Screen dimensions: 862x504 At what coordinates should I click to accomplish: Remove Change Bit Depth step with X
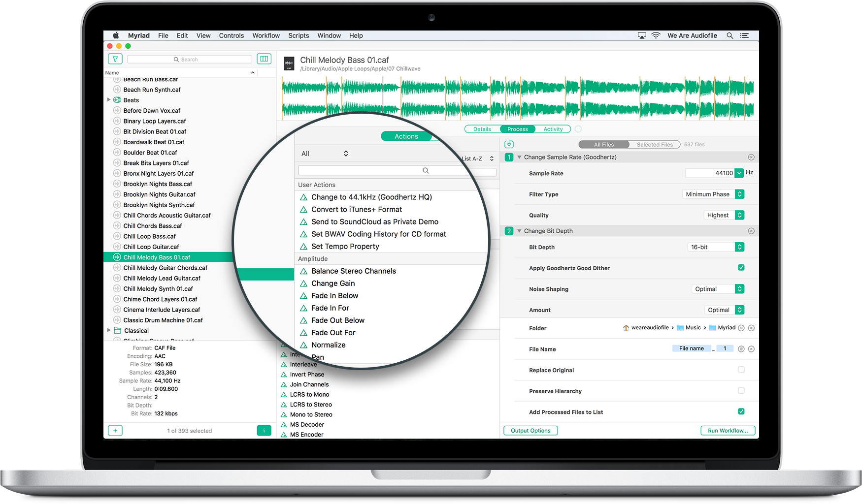tap(751, 231)
